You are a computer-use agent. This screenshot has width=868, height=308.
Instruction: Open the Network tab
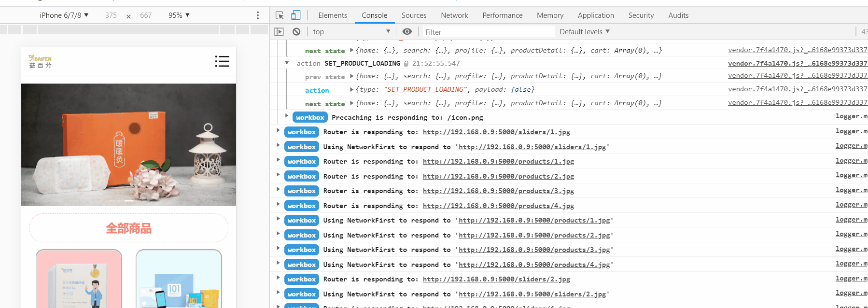454,15
